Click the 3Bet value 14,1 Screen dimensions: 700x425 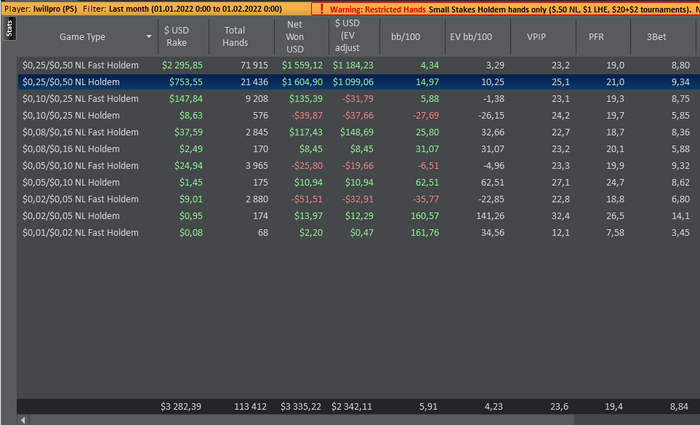click(x=680, y=216)
